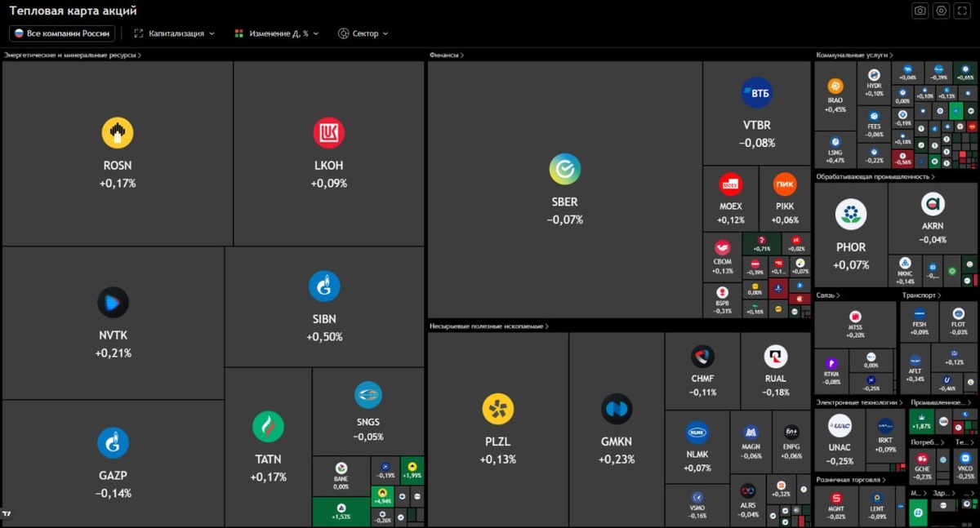Expand the Розничная торговля sector
This screenshot has width=980, height=528.
pyautogui.click(x=852, y=480)
